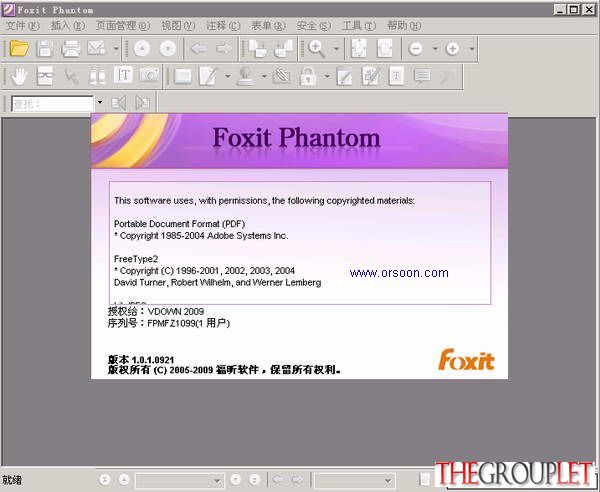
Task: Click the rectangle icon beside the camera
Action: pyautogui.click(x=183, y=76)
